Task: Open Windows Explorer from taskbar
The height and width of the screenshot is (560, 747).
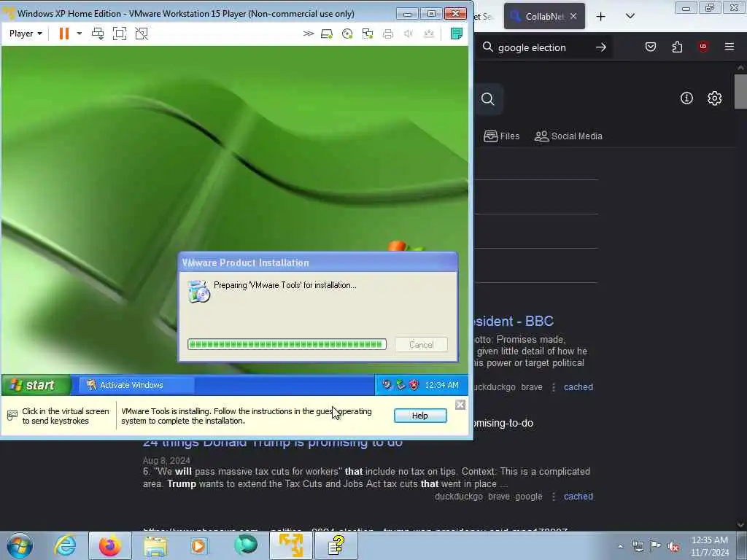Action: point(155,545)
